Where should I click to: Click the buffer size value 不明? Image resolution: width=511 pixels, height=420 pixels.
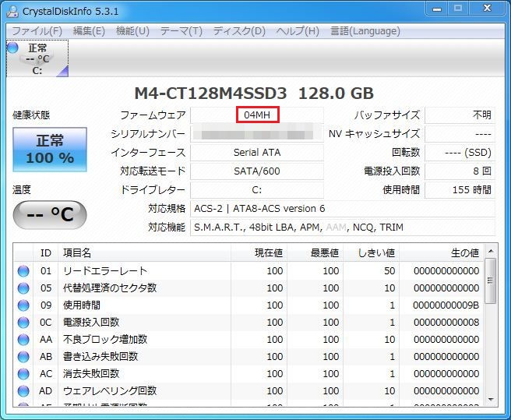pyautogui.click(x=460, y=115)
